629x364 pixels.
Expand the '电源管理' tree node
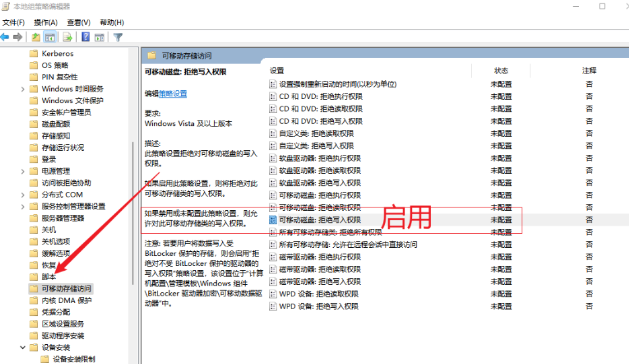click(23, 171)
